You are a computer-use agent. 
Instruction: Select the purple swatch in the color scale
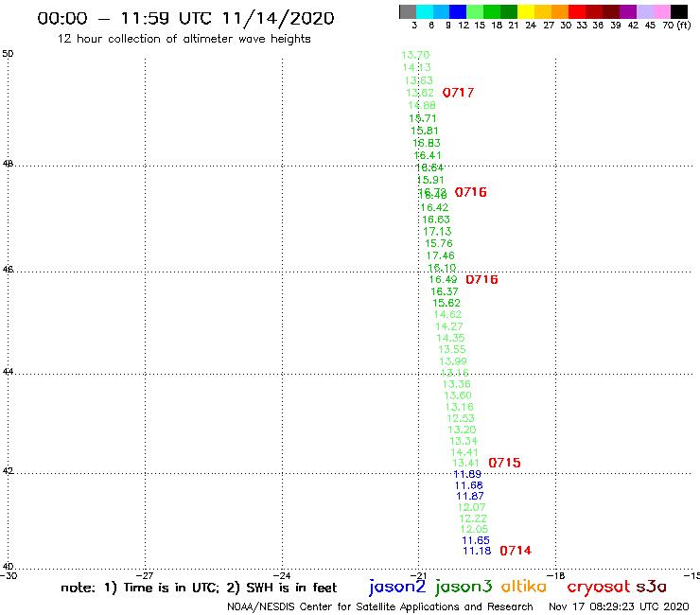[x=628, y=11]
